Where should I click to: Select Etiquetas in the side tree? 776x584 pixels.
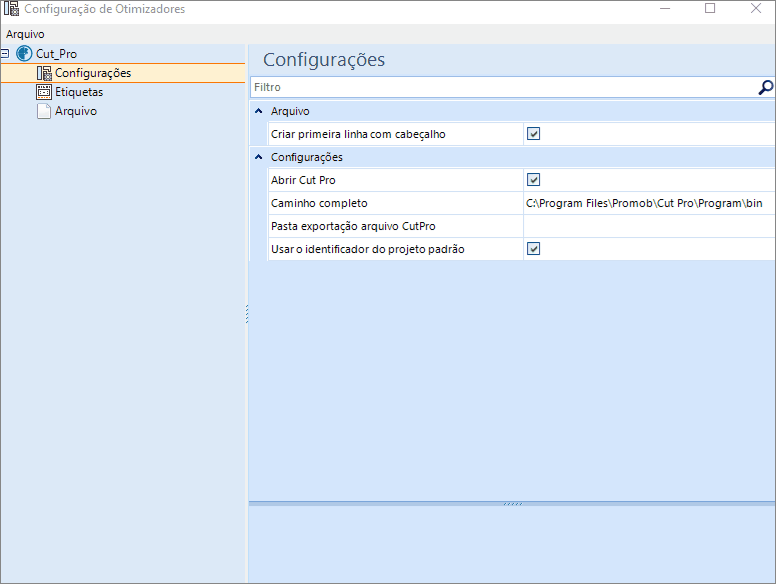[79, 92]
